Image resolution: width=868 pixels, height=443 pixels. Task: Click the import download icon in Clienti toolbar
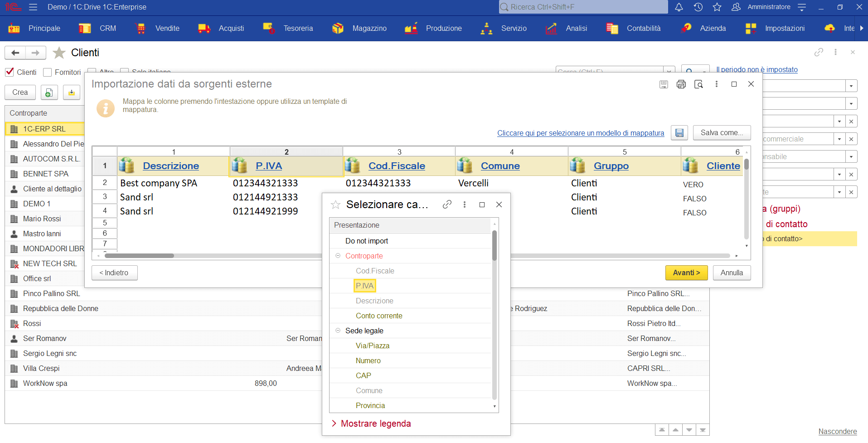pyautogui.click(x=72, y=92)
